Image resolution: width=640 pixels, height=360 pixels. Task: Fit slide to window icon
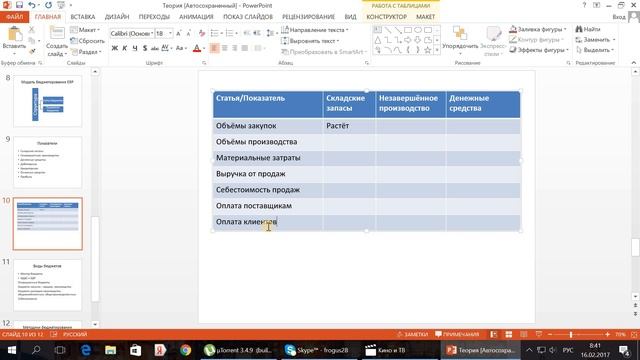click(634, 334)
